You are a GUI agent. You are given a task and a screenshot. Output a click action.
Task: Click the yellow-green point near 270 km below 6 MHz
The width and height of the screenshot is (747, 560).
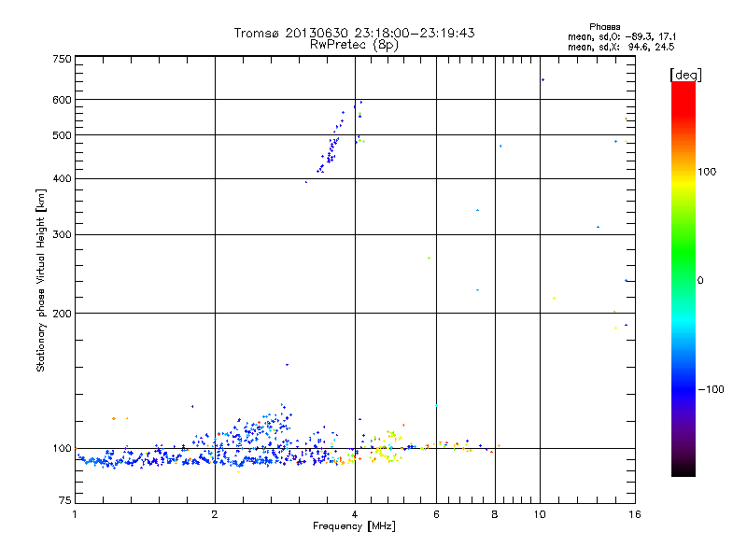coord(430,259)
